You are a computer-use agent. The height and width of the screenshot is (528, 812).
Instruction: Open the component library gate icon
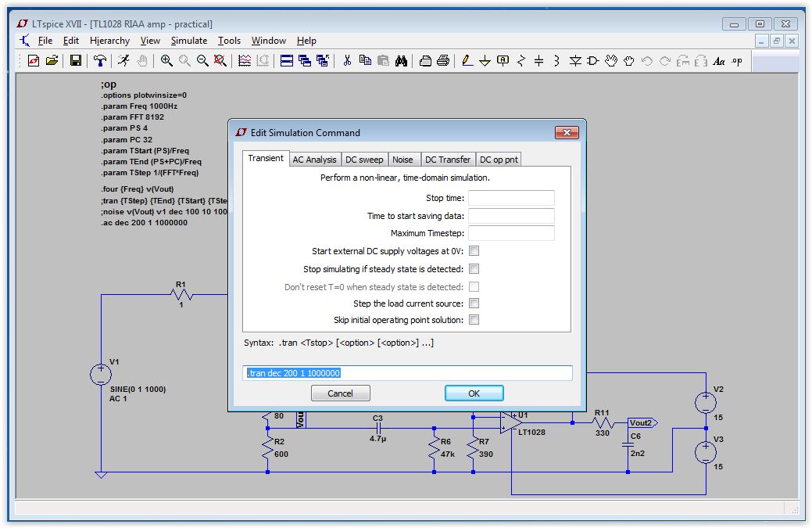coord(593,61)
